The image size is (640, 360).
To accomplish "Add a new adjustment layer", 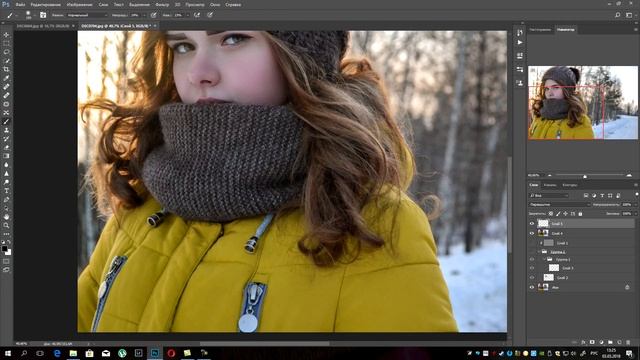I will [601, 342].
